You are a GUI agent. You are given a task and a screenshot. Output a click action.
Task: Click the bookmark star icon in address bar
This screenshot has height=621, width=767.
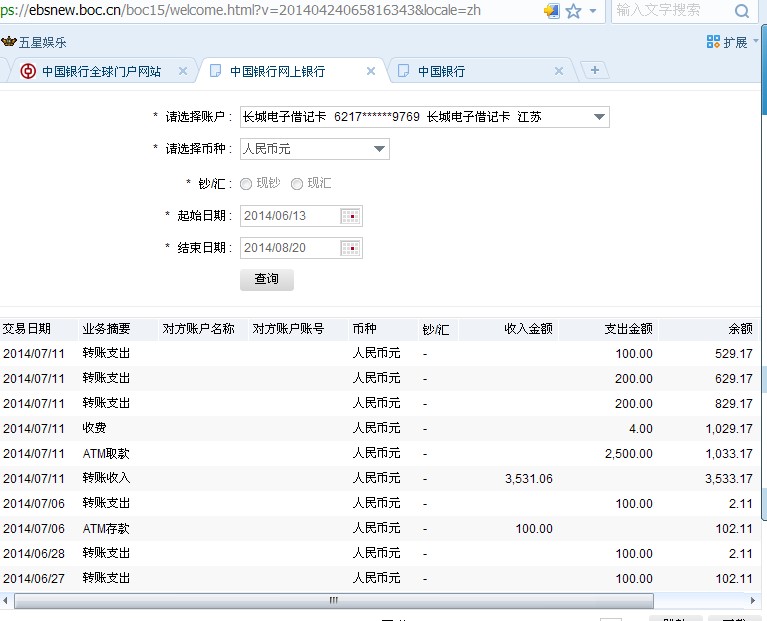point(573,11)
